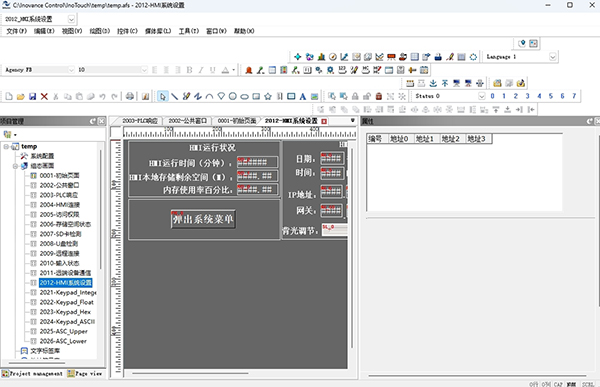Select the arrow pointer selection tool
The image size is (600, 387).
[163, 96]
